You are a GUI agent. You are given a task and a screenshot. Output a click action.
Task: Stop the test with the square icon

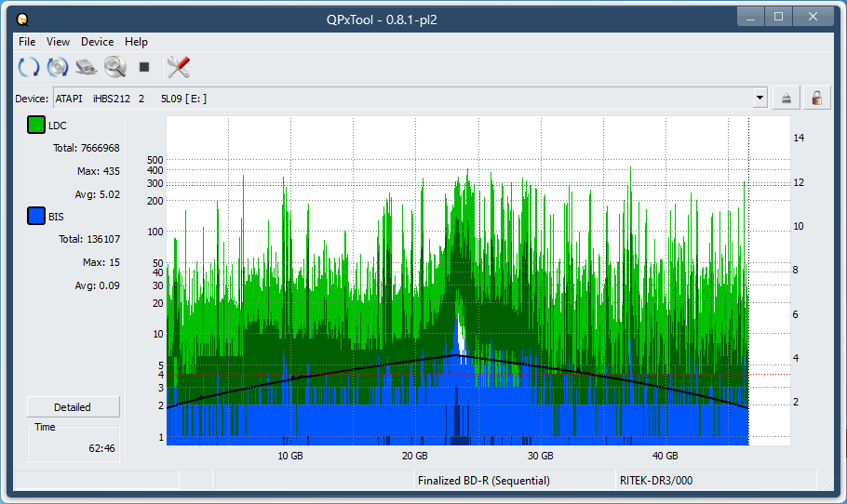[144, 67]
